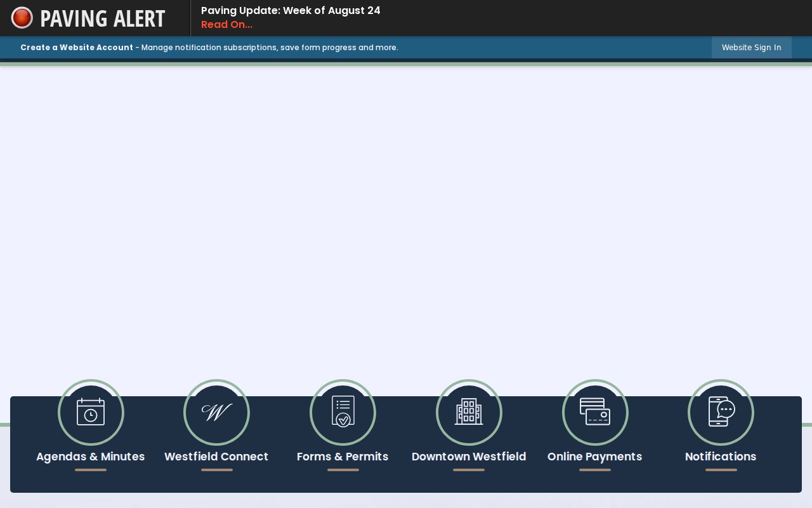Select the Notifications phone chat icon
Screen dimensions: 812x508
click(x=721, y=413)
